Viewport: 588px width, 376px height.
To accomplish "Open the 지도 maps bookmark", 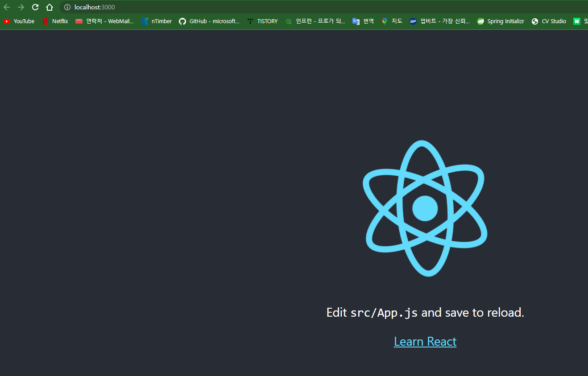I will [x=392, y=21].
